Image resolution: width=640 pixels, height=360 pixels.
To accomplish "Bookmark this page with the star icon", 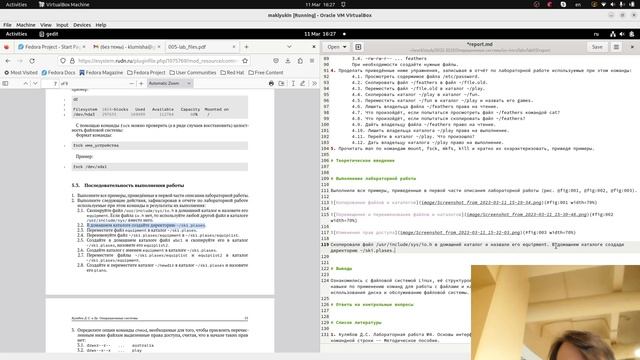I will pos(245,60).
